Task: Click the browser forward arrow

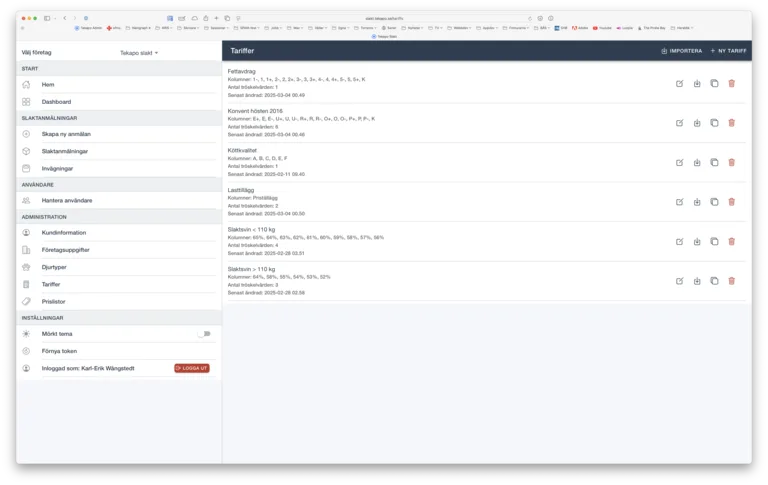Action: (x=74, y=18)
